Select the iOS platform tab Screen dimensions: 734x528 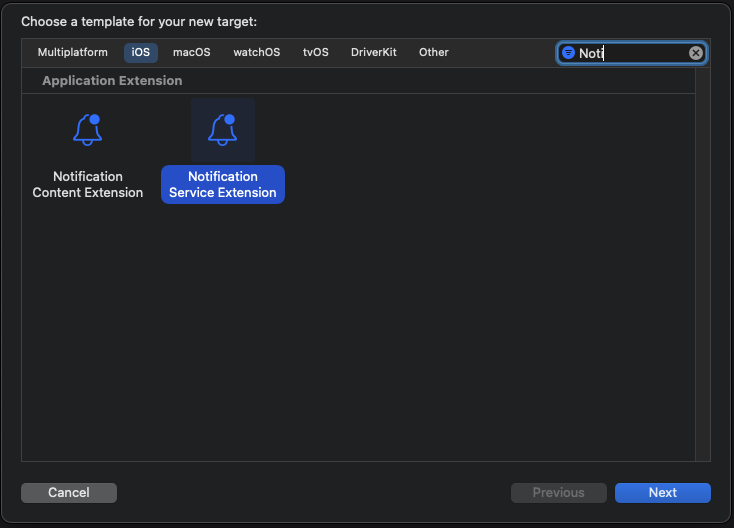coord(140,53)
